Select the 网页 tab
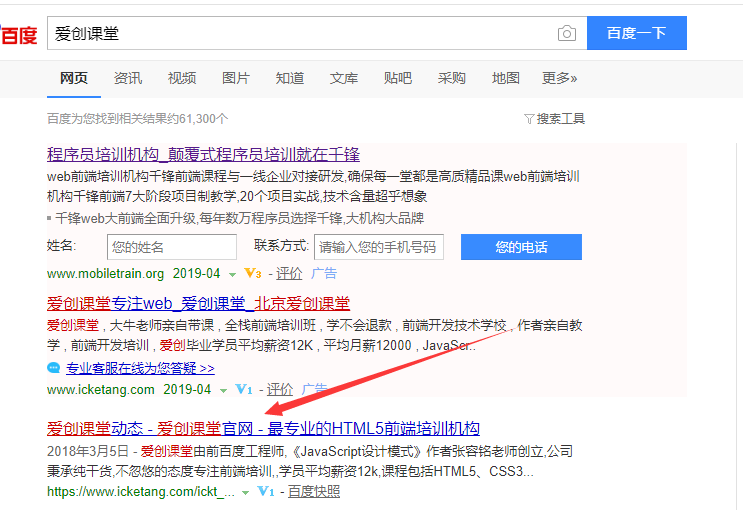Screen dimensions: 743x510 73,78
